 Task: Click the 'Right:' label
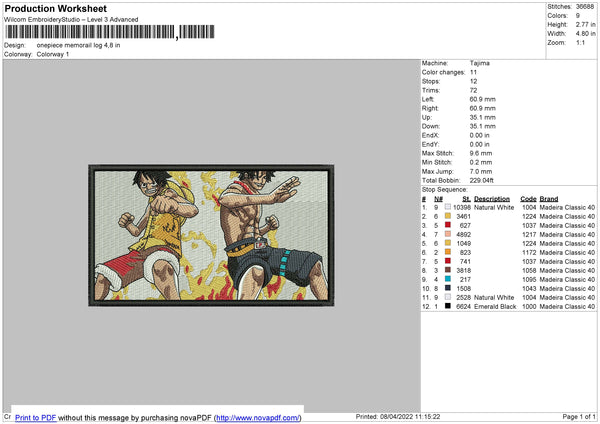[x=430, y=108]
